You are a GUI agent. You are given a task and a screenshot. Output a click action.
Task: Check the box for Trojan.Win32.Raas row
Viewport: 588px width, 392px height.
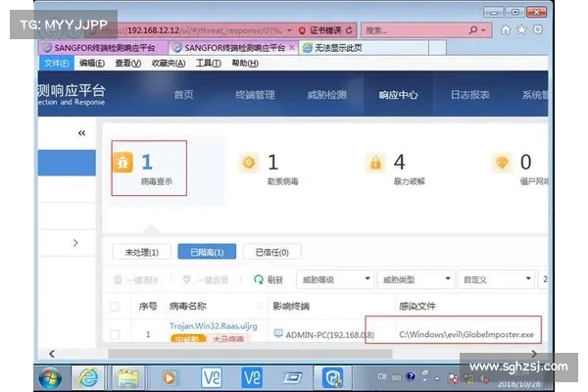tap(115, 334)
